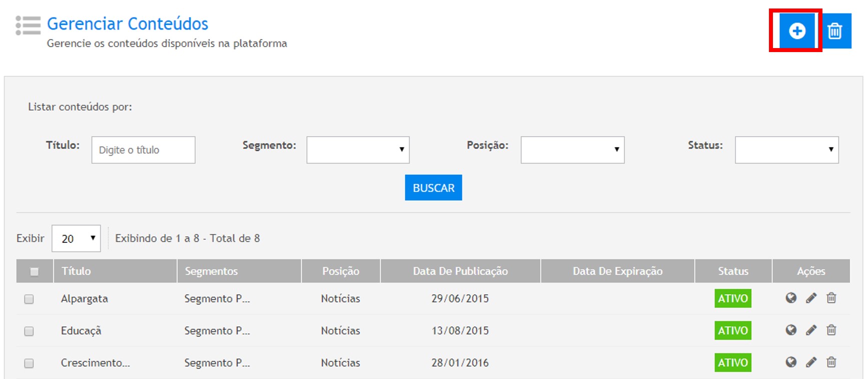This screenshot has width=868, height=379.
Task: Sort by Data De Publicação column header
Action: click(x=460, y=271)
